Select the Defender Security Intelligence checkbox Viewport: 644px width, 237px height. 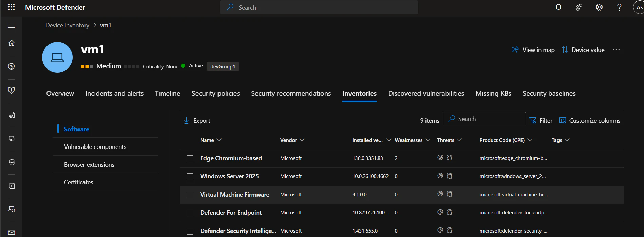[x=190, y=231]
